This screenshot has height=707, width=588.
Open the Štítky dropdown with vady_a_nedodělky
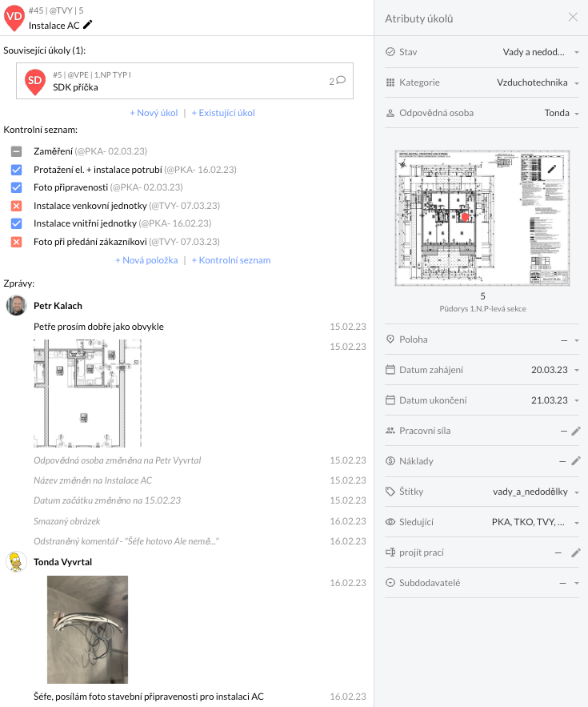536,492
